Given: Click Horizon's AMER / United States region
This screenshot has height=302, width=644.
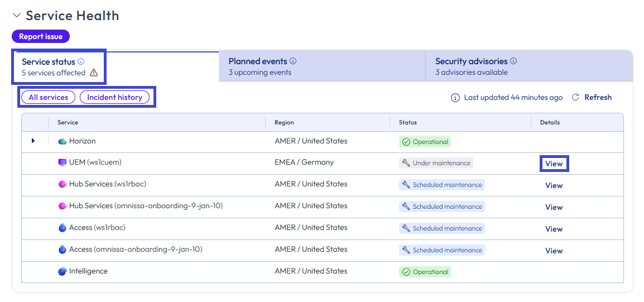Looking at the screenshot, I should [311, 141].
